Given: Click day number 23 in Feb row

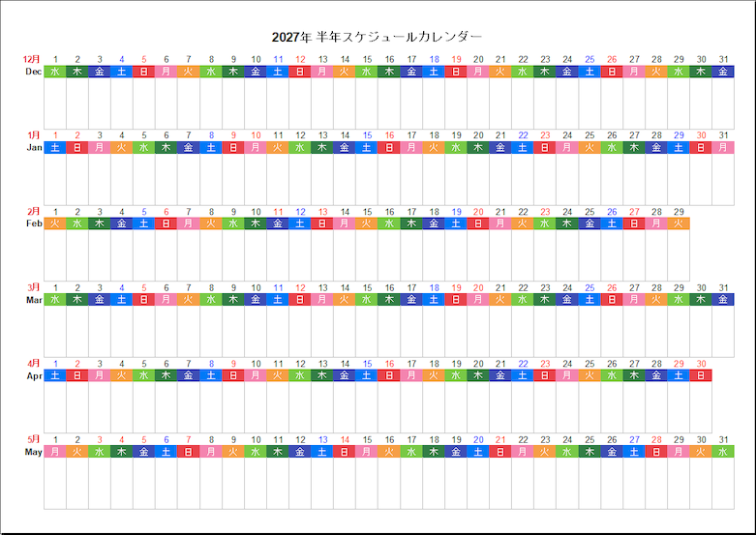Looking at the screenshot, I should point(545,212).
